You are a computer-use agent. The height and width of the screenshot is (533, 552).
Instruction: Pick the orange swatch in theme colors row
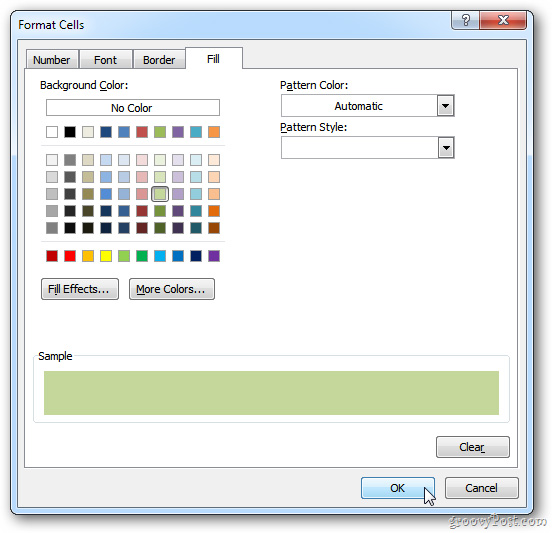(x=214, y=132)
